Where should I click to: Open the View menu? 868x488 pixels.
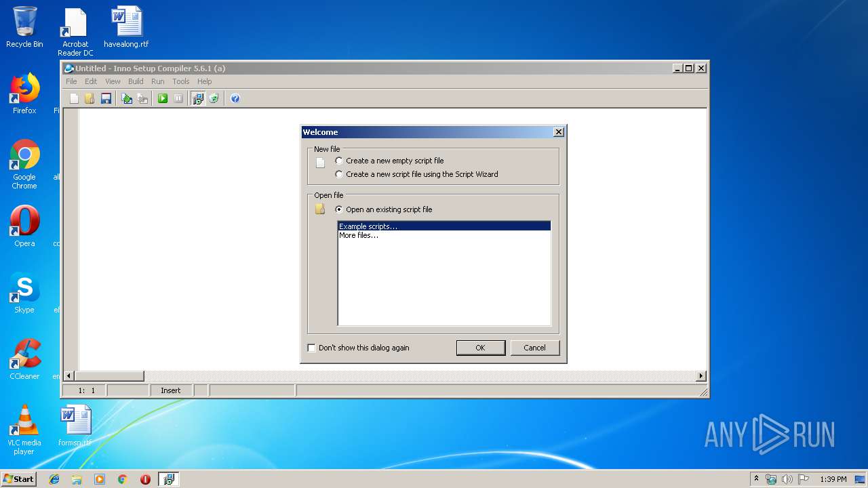coord(113,81)
